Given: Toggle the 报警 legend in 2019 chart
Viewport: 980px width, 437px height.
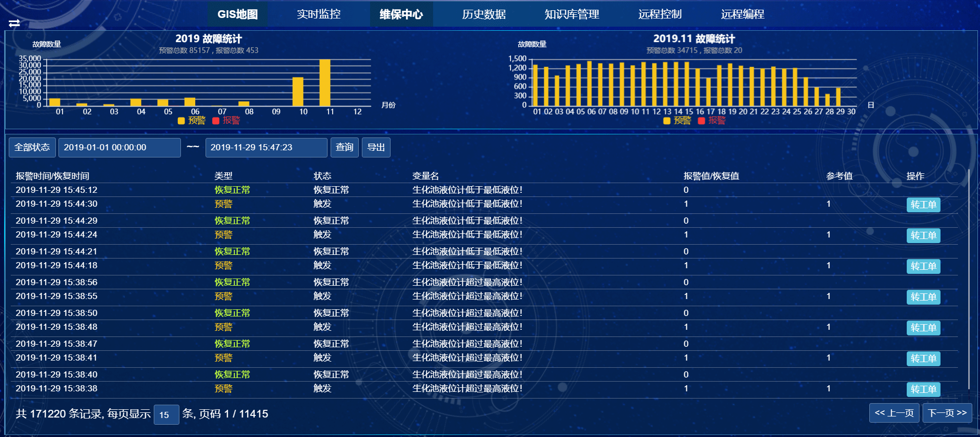Looking at the screenshot, I should [227, 121].
